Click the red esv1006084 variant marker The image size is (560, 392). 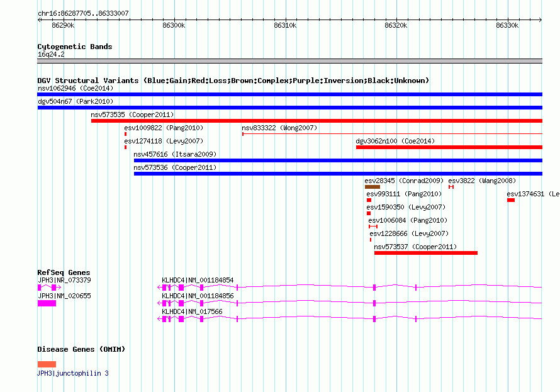[x=373, y=227]
